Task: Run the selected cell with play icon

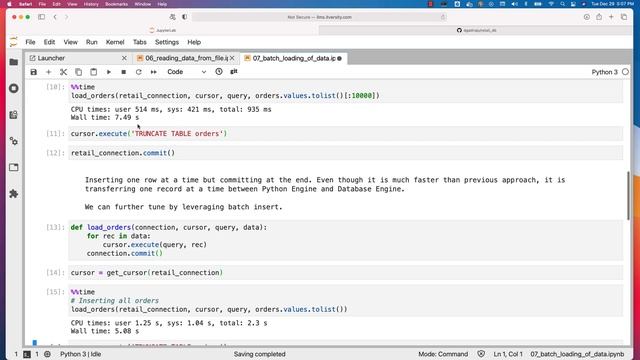Action: pos(109,72)
